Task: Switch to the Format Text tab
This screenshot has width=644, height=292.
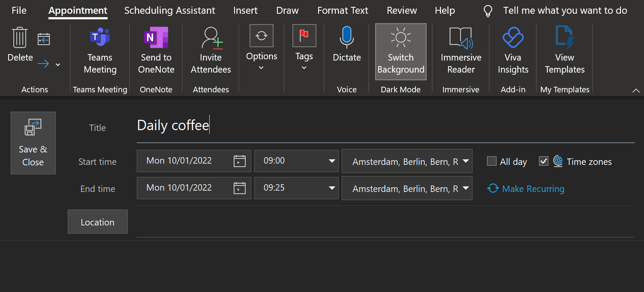Action: click(343, 11)
